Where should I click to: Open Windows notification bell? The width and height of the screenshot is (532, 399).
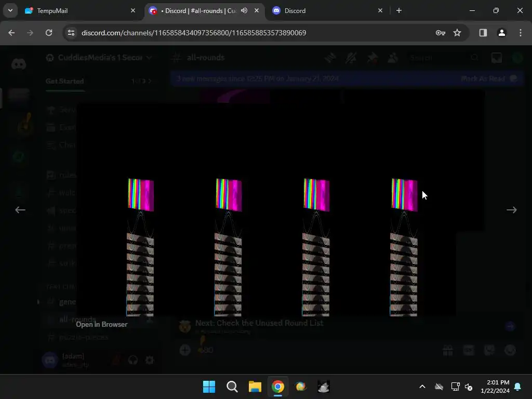click(x=518, y=387)
